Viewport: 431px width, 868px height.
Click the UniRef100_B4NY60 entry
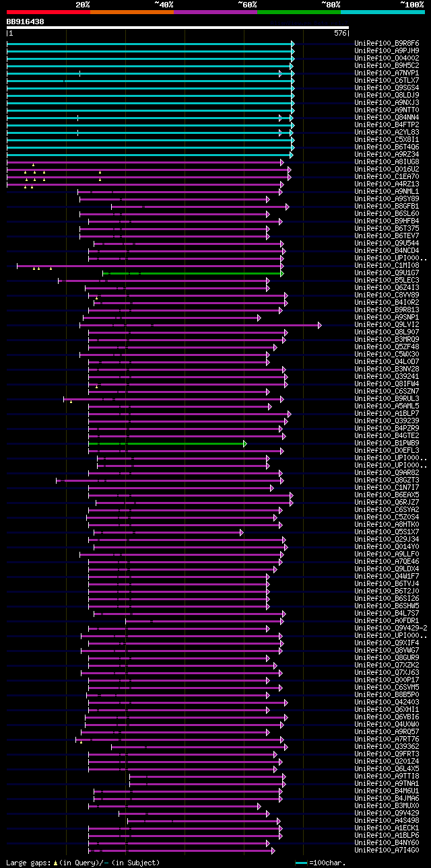[387, 842]
